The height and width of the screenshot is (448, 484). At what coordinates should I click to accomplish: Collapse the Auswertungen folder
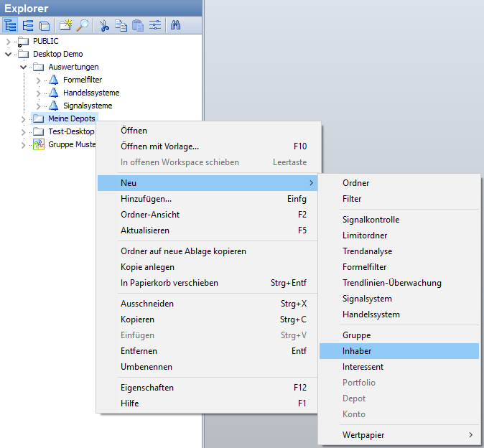click(23, 67)
